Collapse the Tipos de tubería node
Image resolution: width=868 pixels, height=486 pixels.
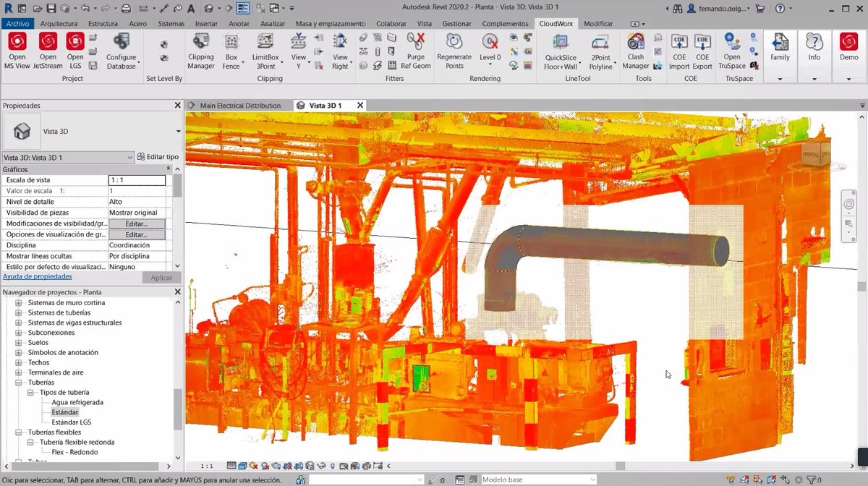[31, 392]
